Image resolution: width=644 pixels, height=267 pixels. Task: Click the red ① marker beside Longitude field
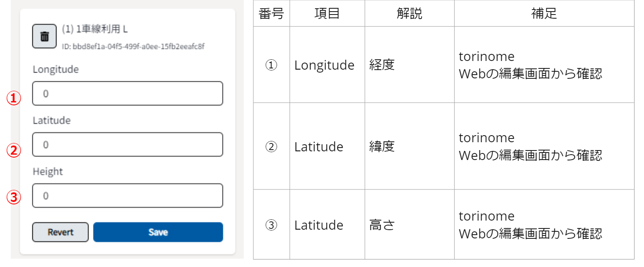coord(15,98)
